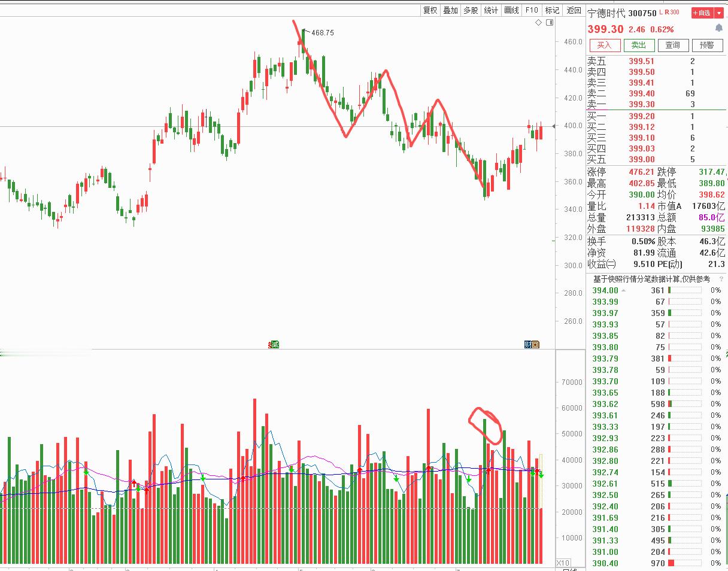Click the 收益 value 9.510
Viewport: 728px width, 571px height.
644,264
